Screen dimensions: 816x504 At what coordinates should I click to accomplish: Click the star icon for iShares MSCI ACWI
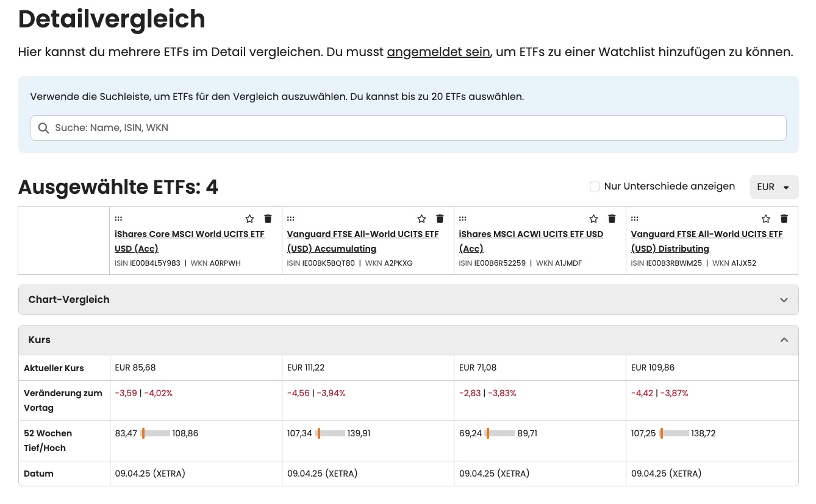(593, 218)
